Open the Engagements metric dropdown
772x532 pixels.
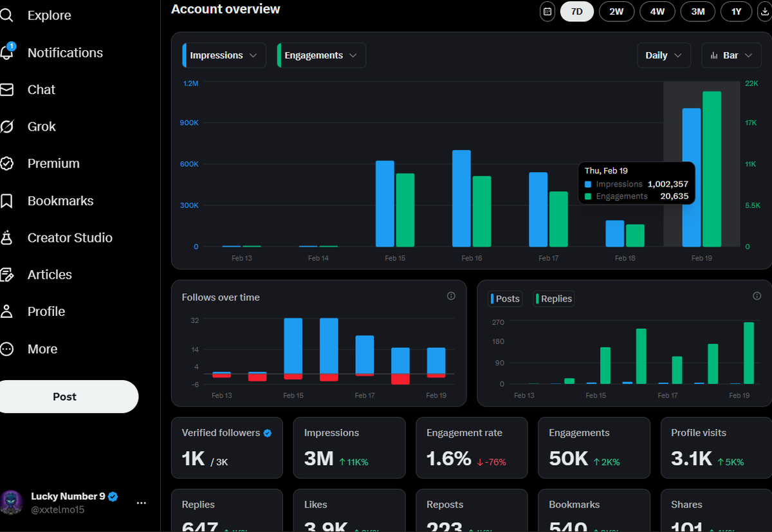tap(321, 55)
